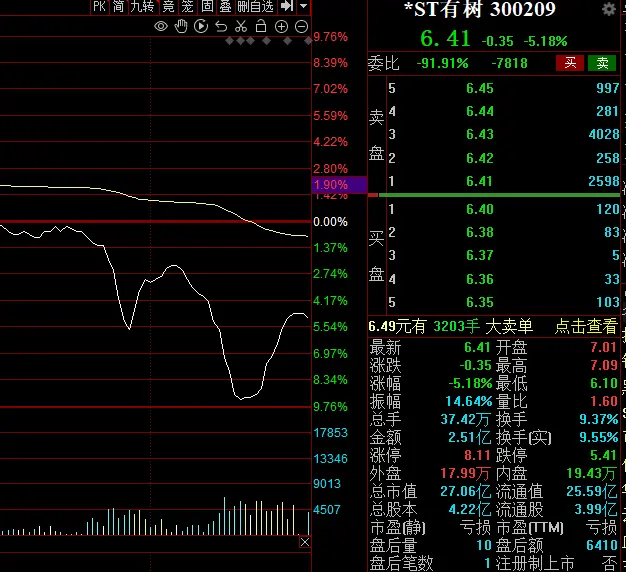Toggle the padlock lock icon
This screenshot has width=626, height=572.
coord(261,26)
